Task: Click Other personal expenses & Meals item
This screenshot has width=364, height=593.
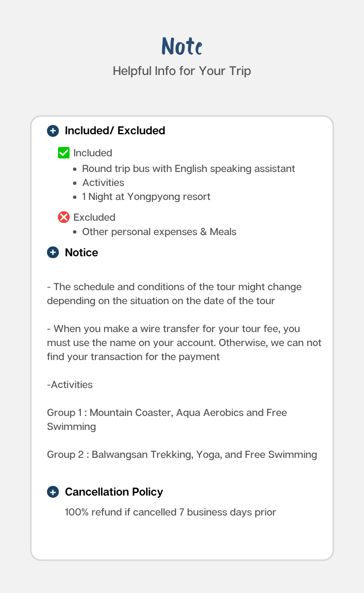Action: [159, 232]
